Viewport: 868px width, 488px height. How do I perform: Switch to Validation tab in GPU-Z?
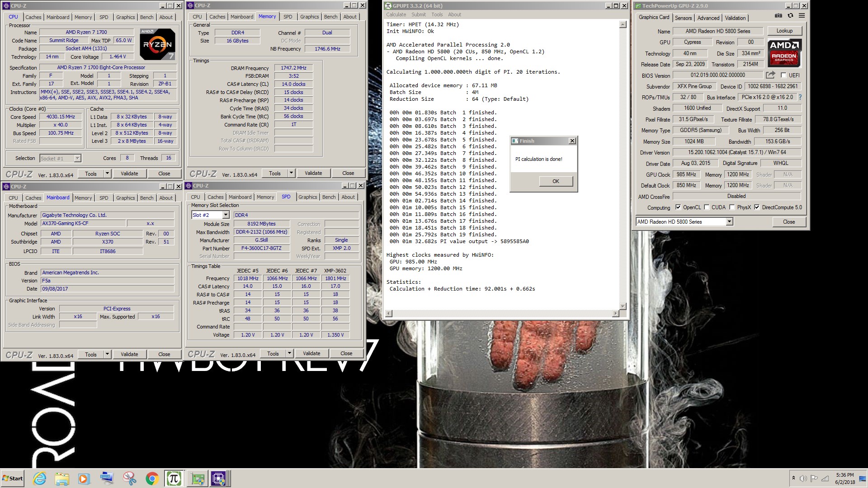(735, 18)
